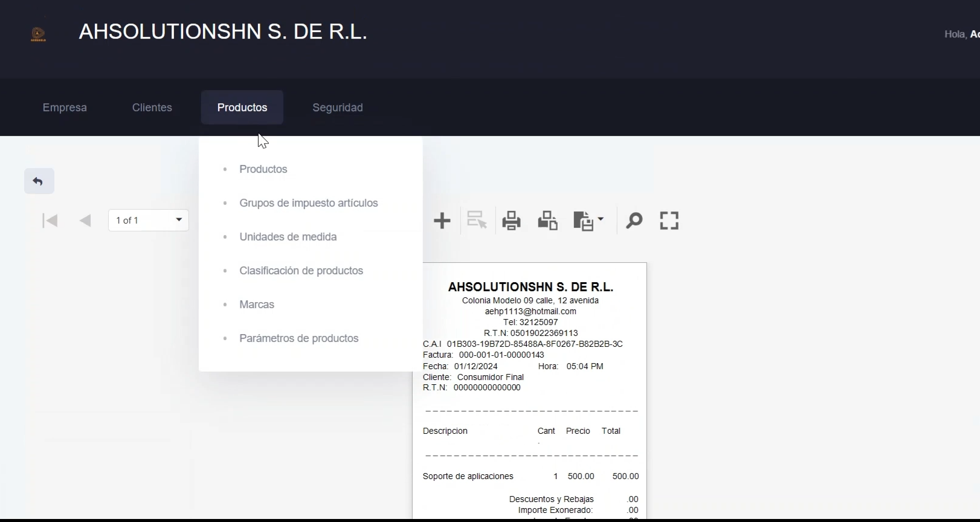Open the Clientes menu

click(152, 108)
